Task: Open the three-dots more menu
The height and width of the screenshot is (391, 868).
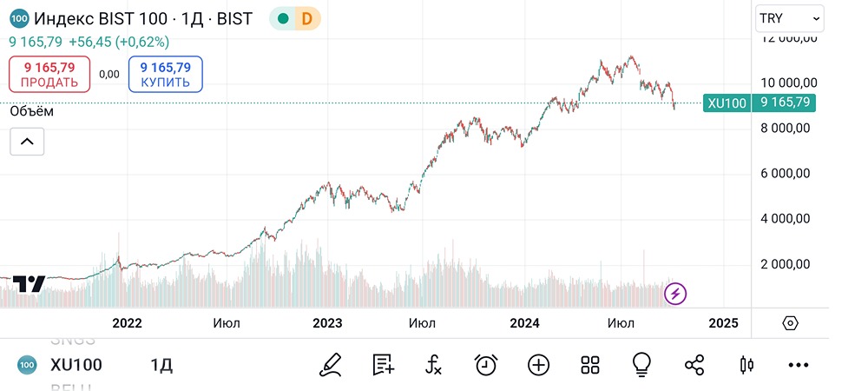Action: [798, 365]
